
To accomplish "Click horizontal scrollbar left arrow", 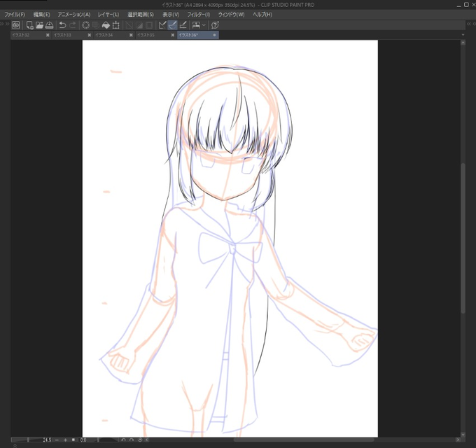I will coord(147,440).
